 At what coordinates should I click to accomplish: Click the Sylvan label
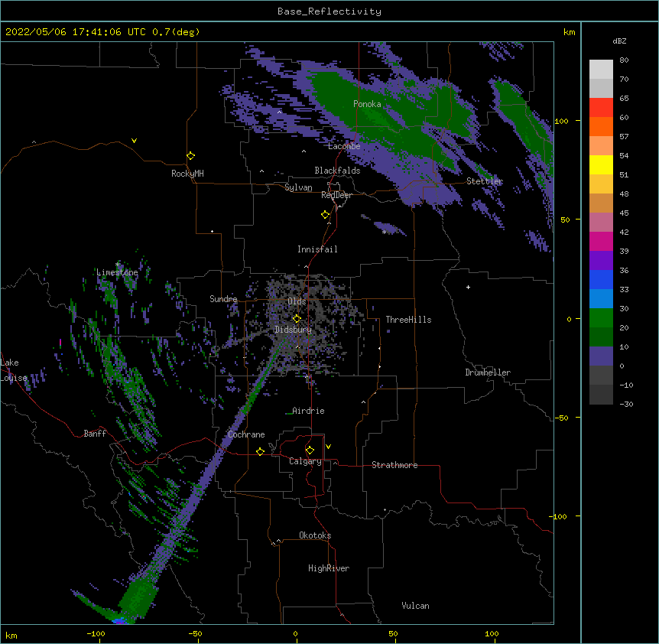(298, 187)
